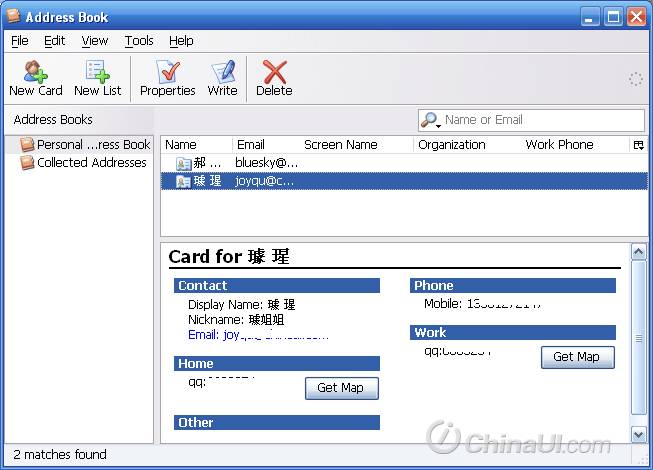Screen dimensions: 653x470
Task: Click Get Map button under Work
Action: pos(577,357)
